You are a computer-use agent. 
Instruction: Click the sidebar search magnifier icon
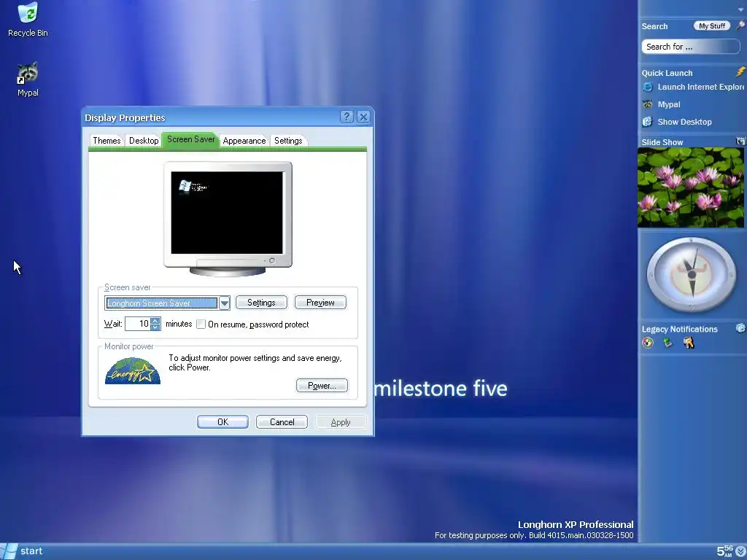740,26
